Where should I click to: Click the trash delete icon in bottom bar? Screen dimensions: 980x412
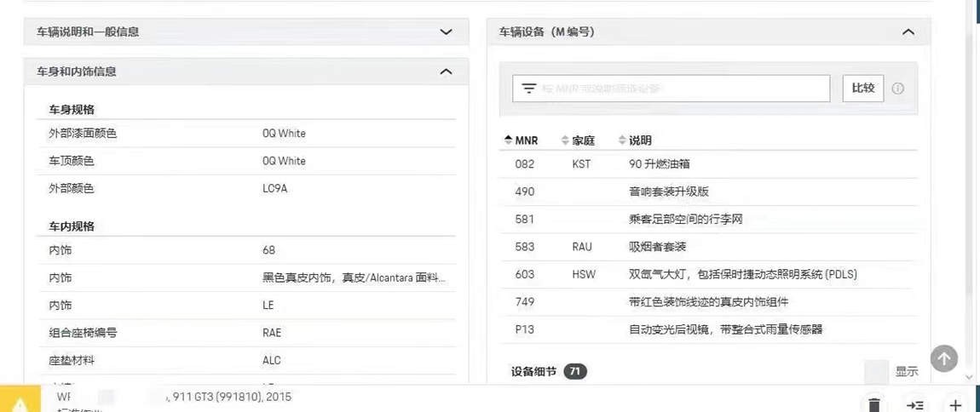pyautogui.click(x=874, y=404)
